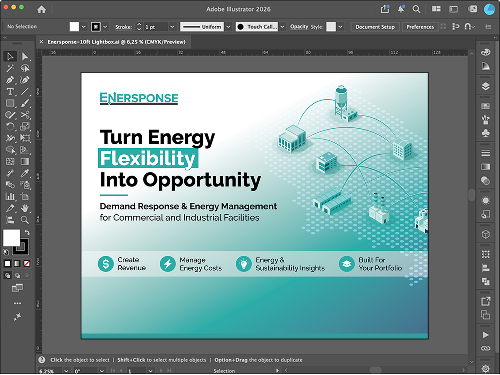Select the Rotate tool
This screenshot has width=500, height=375.
pos(10,127)
